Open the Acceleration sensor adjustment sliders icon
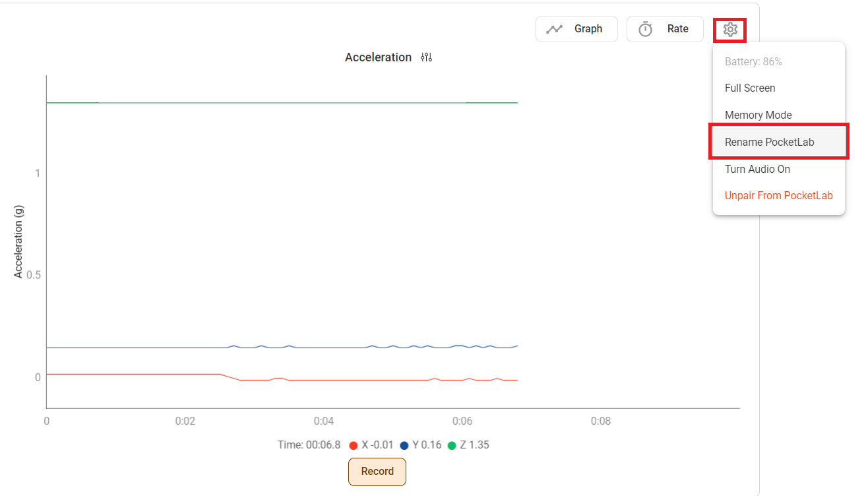This screenshot has height=496, width=868. pos(426,57)
